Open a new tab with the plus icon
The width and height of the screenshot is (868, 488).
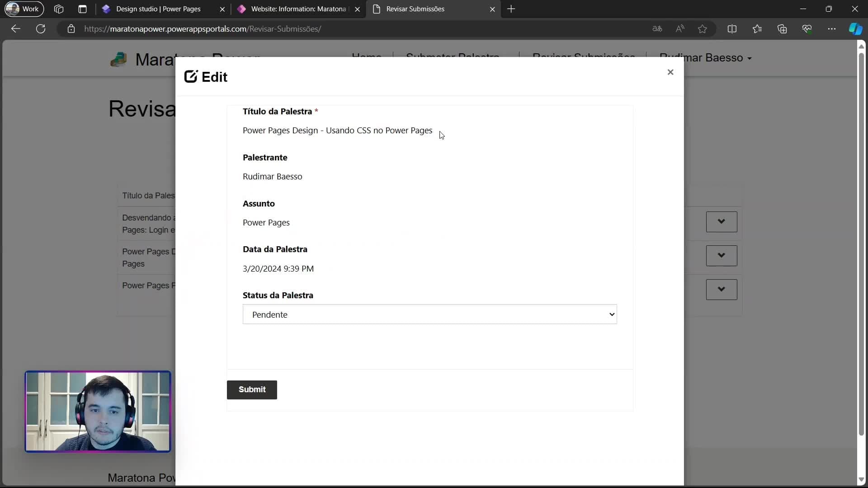click(x=511, y=9)
